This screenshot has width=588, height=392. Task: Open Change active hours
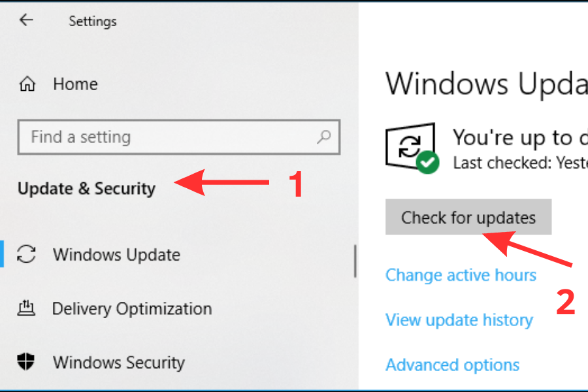pyautogui.click(x=461, y=275)
